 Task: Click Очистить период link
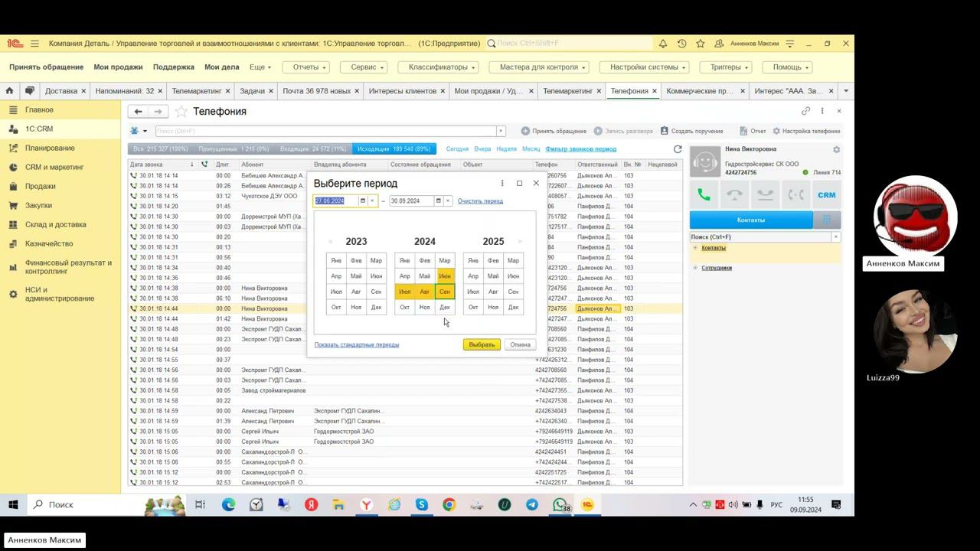click(480, 201)
